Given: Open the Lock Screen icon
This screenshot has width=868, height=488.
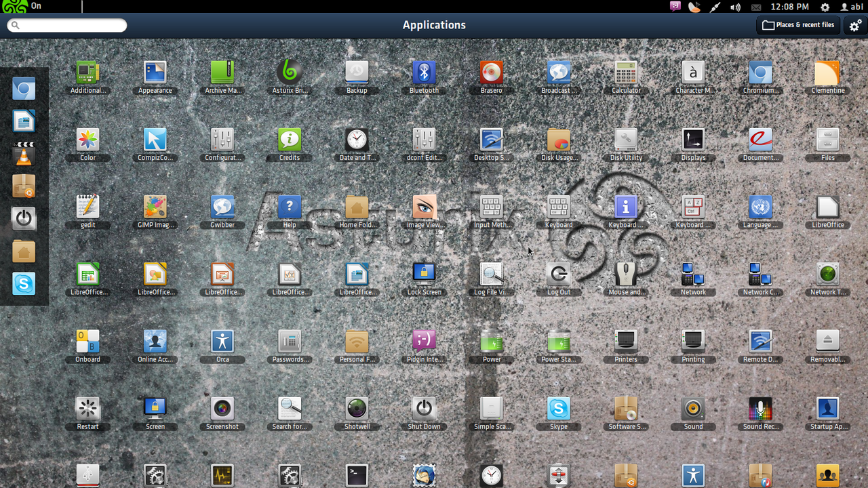Looking at the screenshot, I should click(424, 274).
